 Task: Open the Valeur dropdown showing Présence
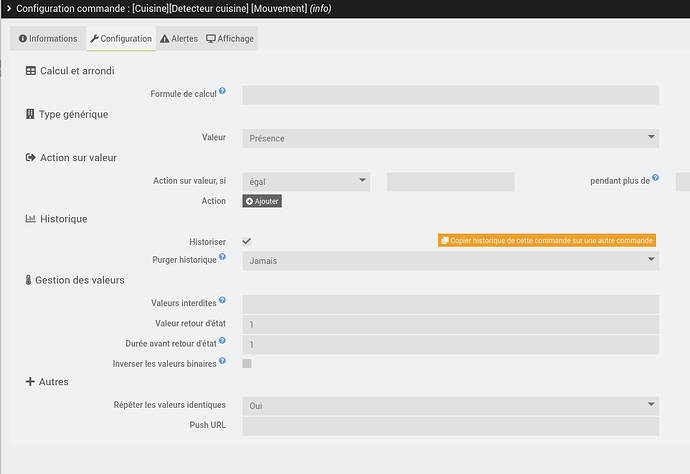point(450,138)
